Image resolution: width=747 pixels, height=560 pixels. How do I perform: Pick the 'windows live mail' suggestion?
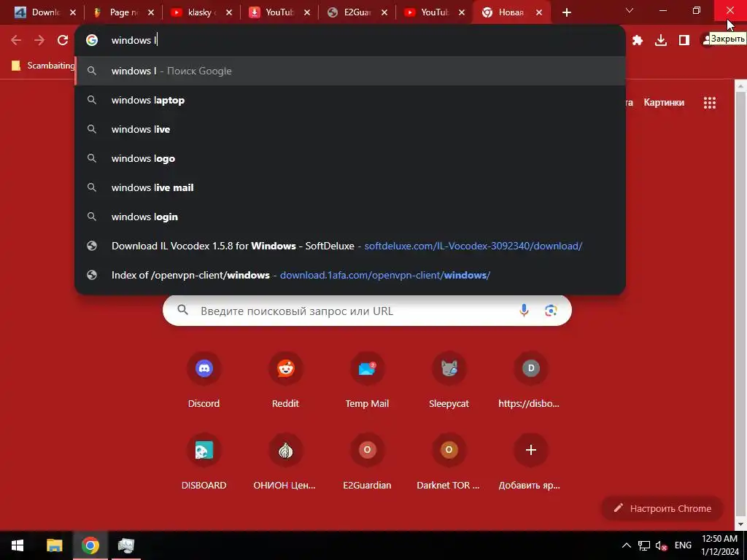pos(350,187)
